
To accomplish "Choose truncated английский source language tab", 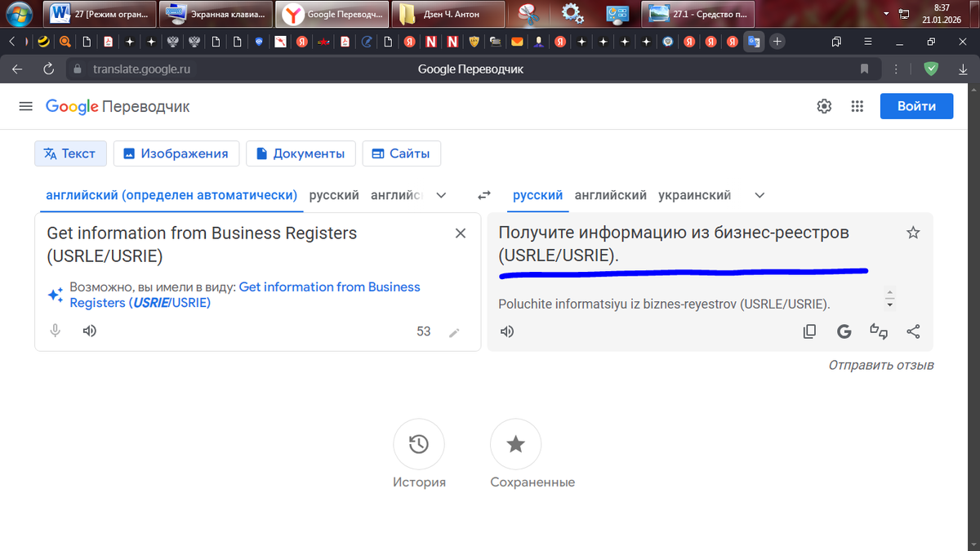I will [396, 196].
